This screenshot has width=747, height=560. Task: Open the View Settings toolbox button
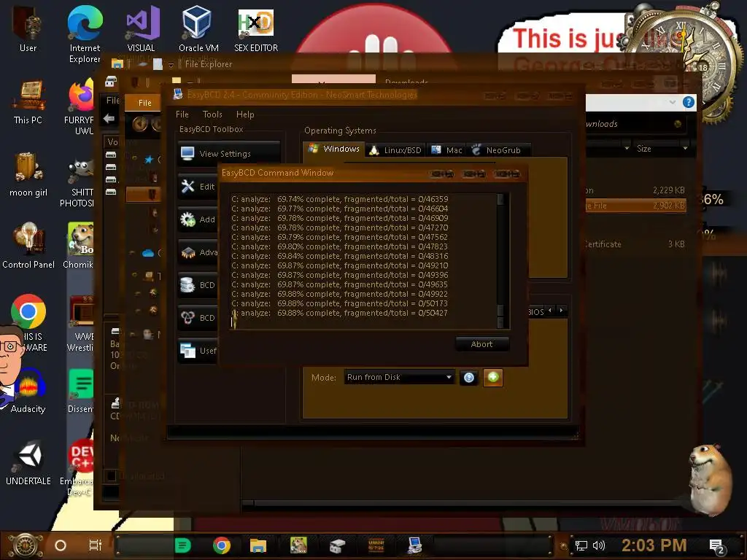(x=228, y=154)
